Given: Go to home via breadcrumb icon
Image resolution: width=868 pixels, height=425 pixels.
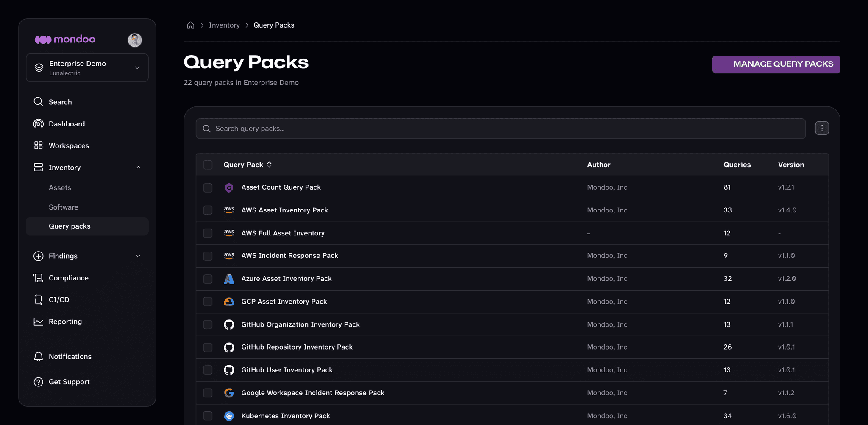Looking at the screenshot, I should click(x=191, y=25).
